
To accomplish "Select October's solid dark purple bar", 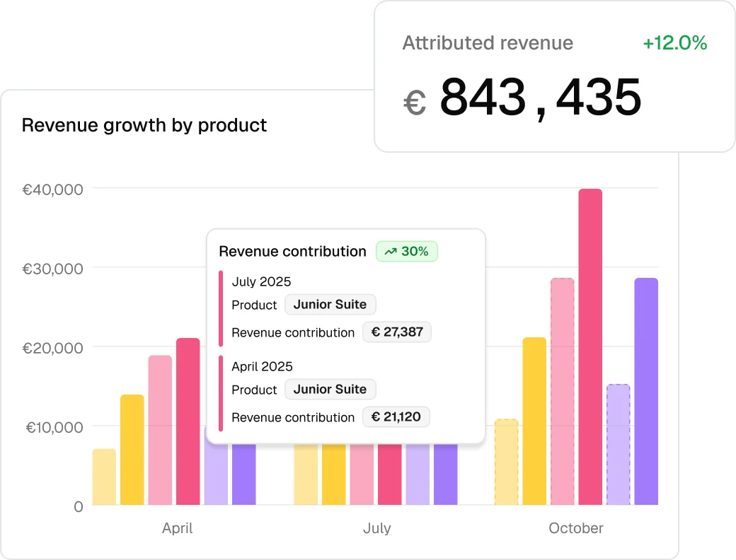I will 646,391.
